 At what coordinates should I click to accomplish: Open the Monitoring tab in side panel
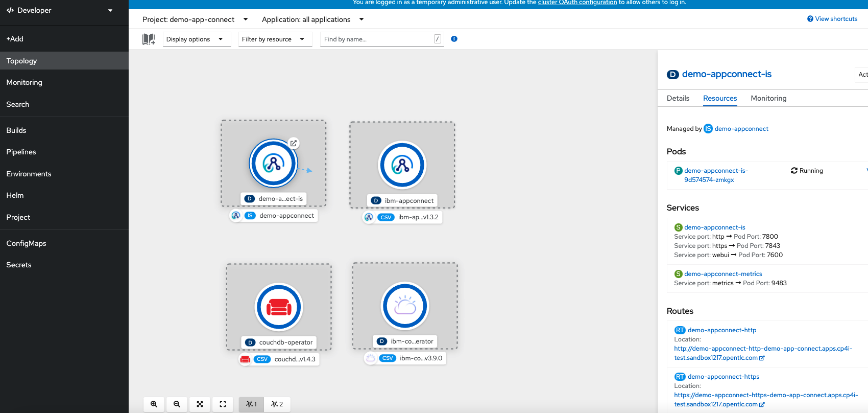coord(768,98)
